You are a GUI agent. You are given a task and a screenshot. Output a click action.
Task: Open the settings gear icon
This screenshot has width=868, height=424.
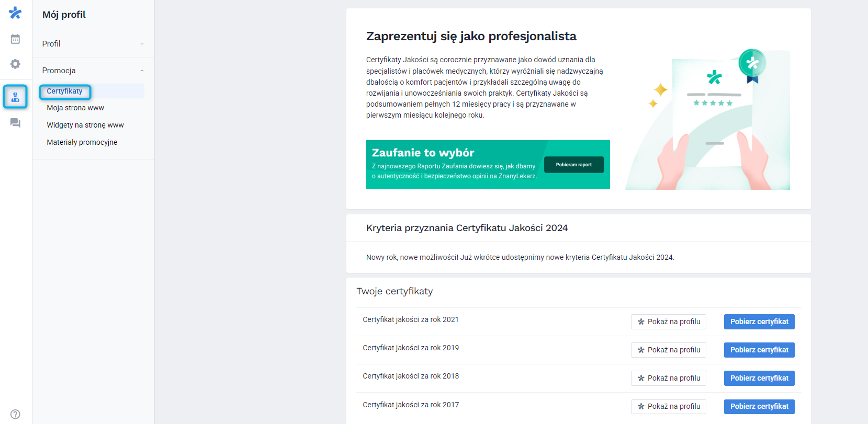(x=15, y=64)
